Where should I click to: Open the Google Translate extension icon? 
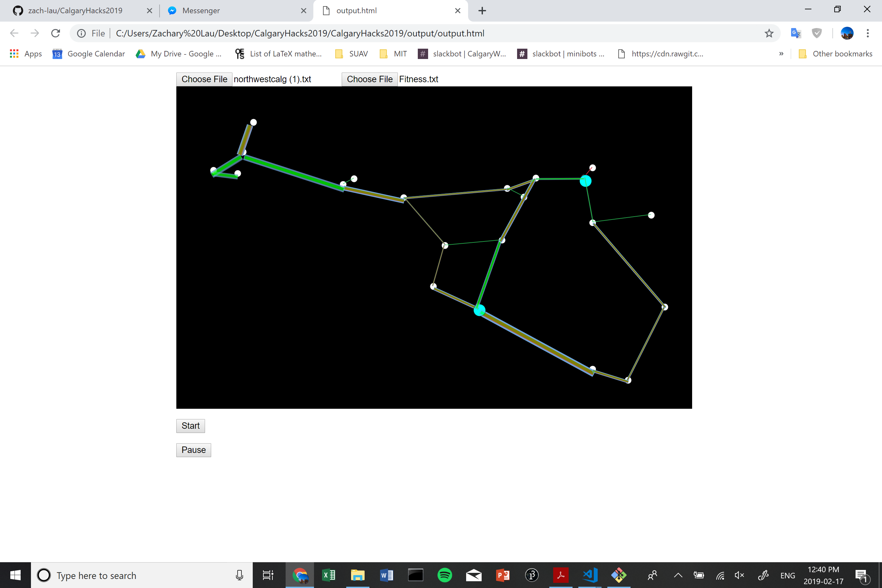pos(795,34)
